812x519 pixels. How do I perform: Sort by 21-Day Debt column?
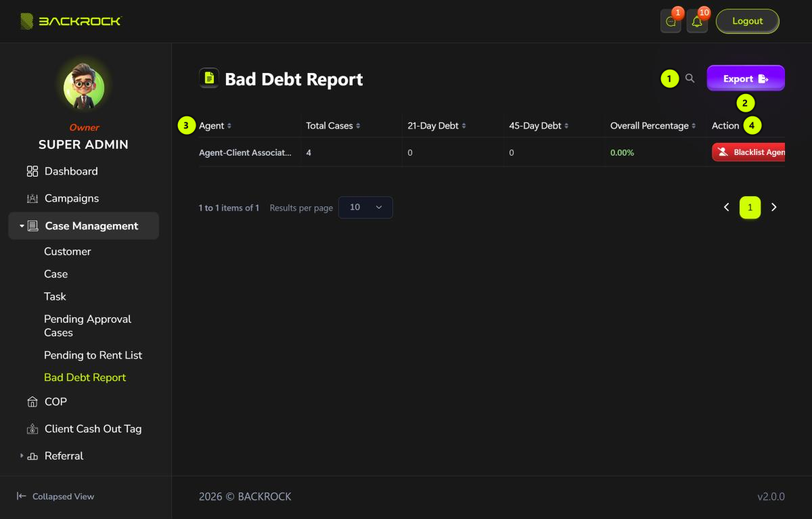(x=436, y=126)
